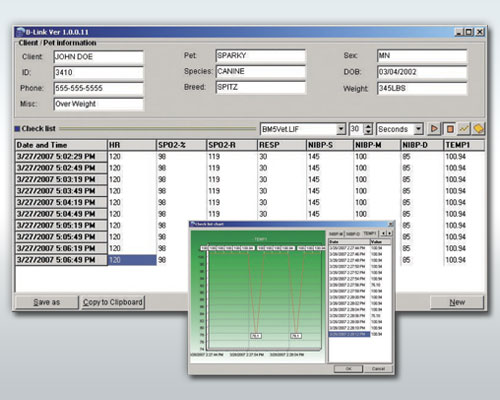The height and width of the screenshot is (400, 500).
Task: Select row 3/27/2007 5:06:19 PM
Action: click(x=61, y=249)
